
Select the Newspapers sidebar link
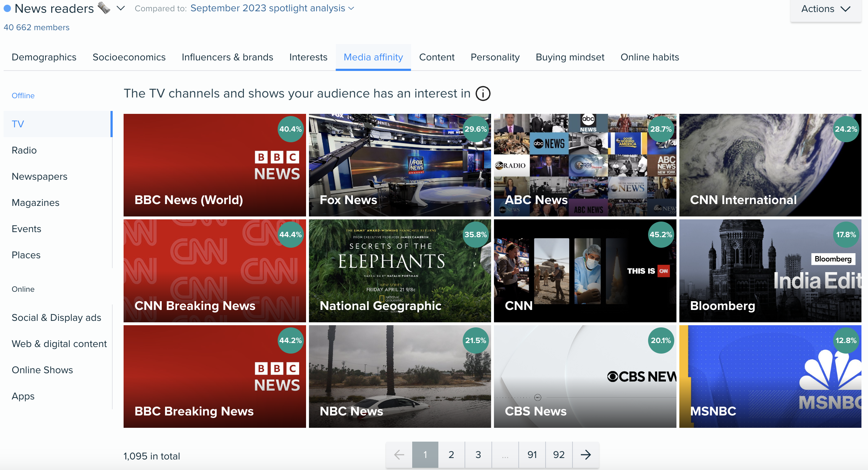pyautogui.click(x=40, y=176)
